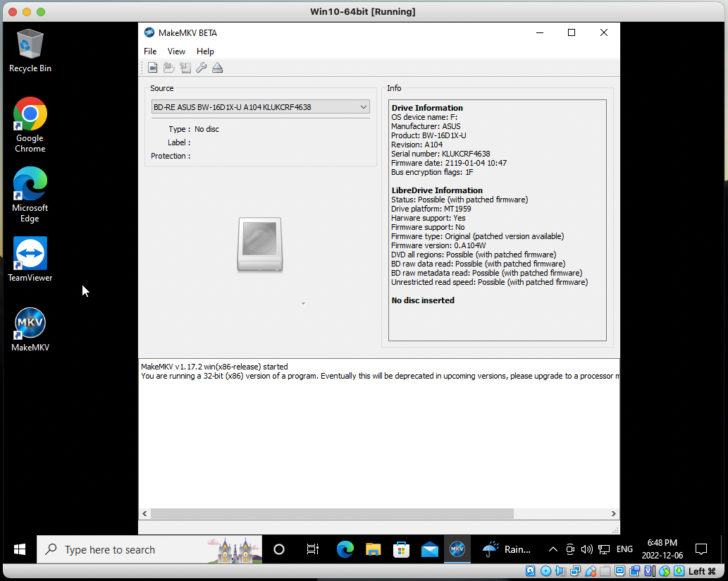The image size is (728, 581).
Task: Select the MakeMKV desktop shortcut
Action: pos(30,329)
